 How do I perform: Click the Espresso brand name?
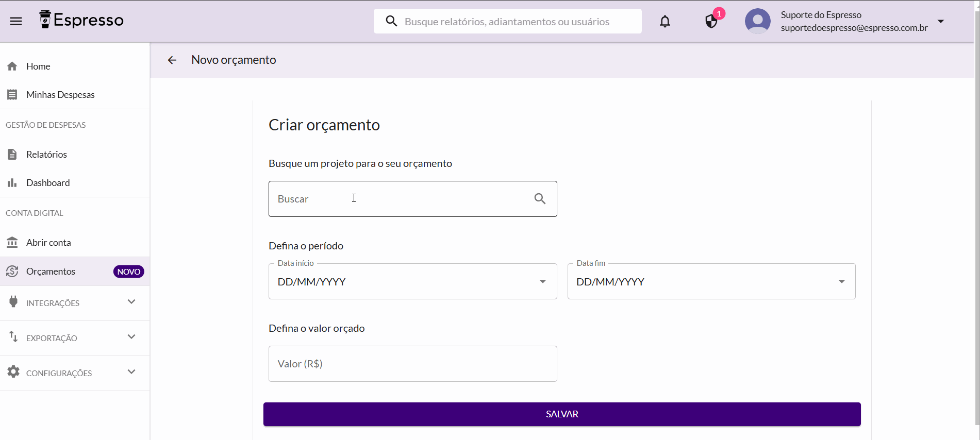click(89, 20)
